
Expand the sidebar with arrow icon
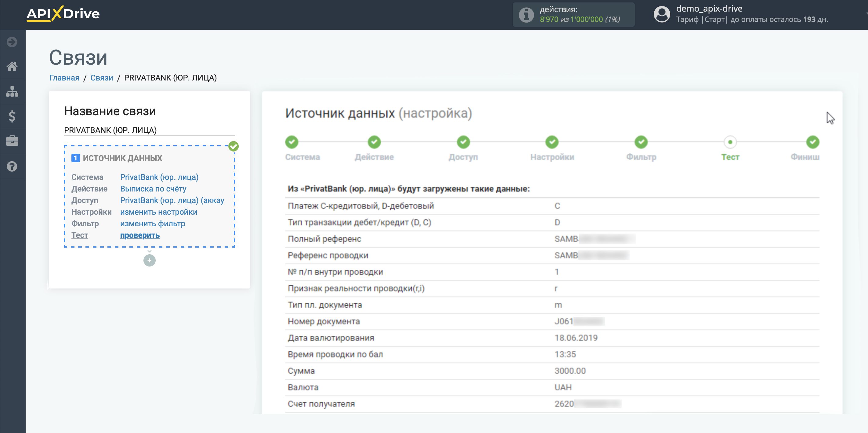(x=12, y=42)
